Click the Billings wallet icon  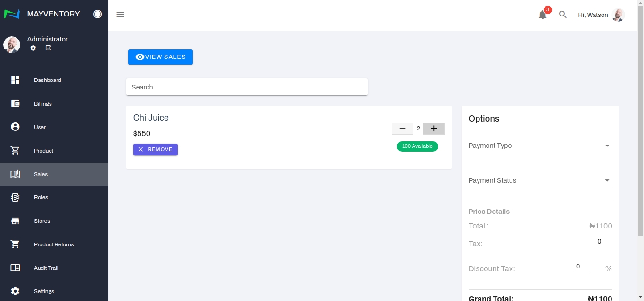(x=15, y=104)
